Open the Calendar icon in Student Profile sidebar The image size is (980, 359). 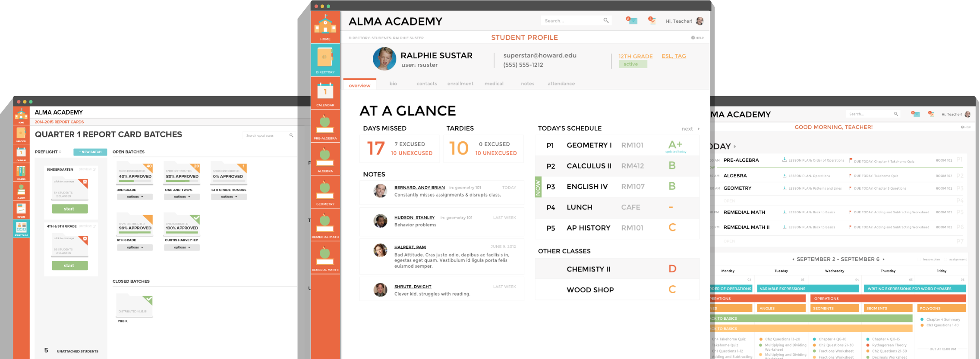(x=325, y=92)
